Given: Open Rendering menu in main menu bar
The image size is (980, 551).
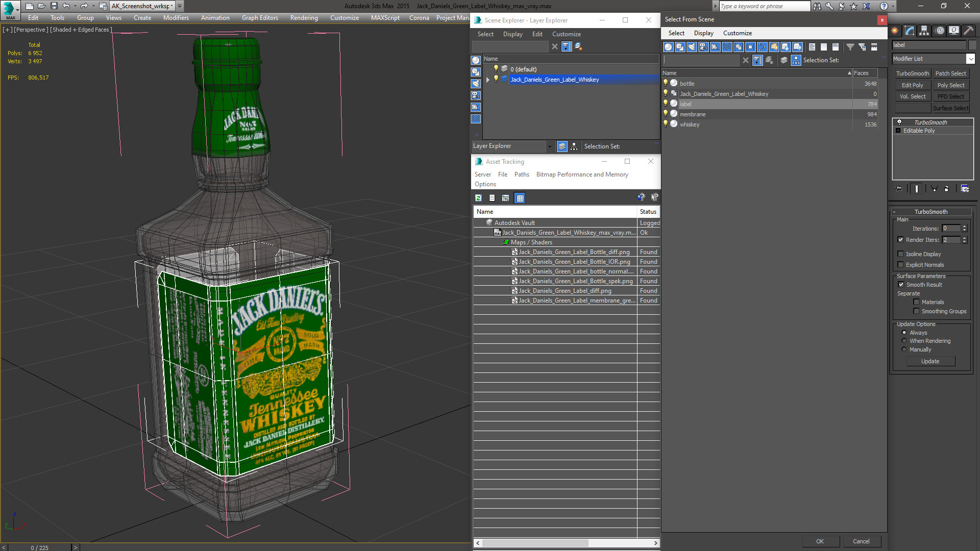Looking at the screenshot, I should click(304, 17).
